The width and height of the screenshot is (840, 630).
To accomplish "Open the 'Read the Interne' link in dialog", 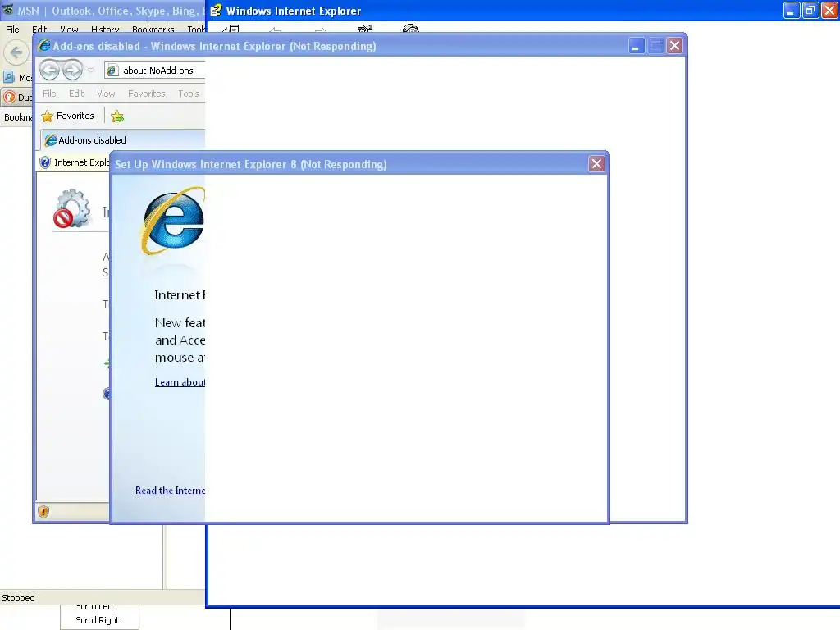I will pos(170,491).
